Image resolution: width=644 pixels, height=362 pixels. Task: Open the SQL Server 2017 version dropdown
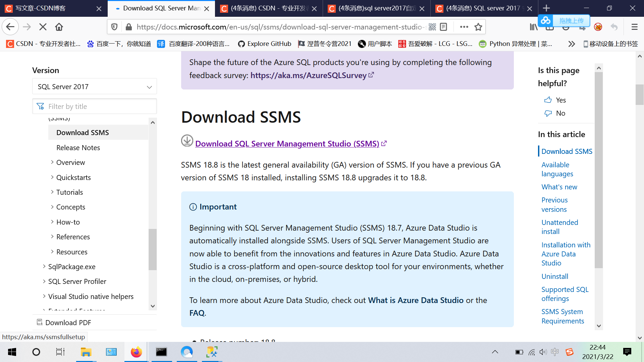95,86
